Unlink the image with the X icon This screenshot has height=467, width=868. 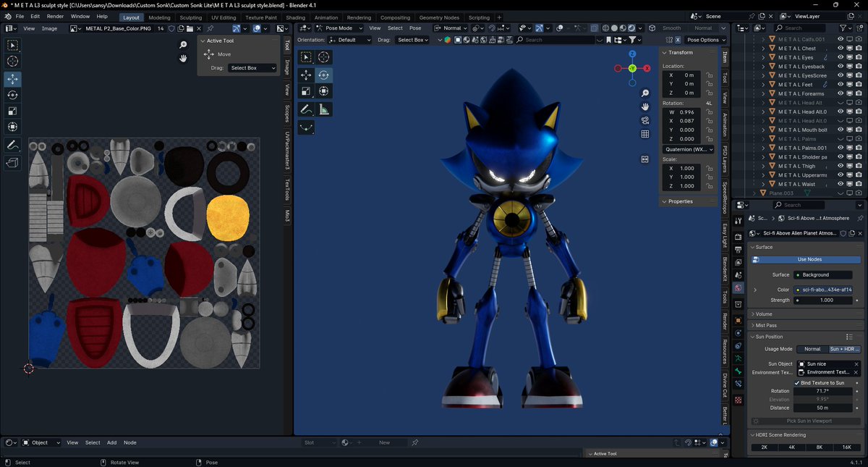click(x=200, y=28)
